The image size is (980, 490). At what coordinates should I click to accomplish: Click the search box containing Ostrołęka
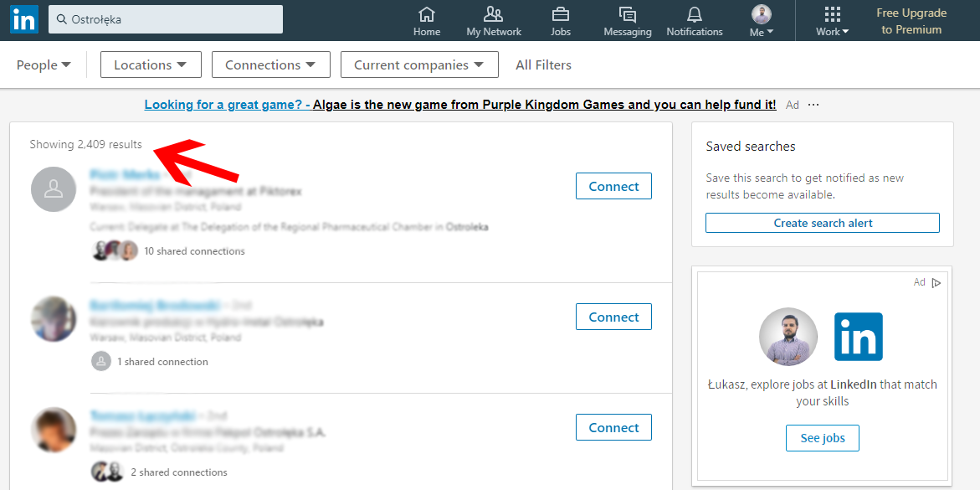point(166,19)
